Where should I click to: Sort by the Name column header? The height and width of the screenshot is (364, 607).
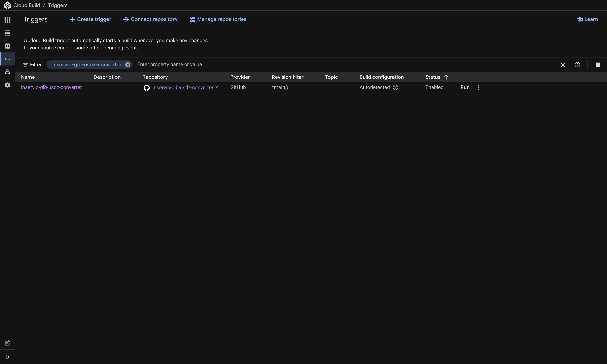pyautogui.click(x=28, y=77)
